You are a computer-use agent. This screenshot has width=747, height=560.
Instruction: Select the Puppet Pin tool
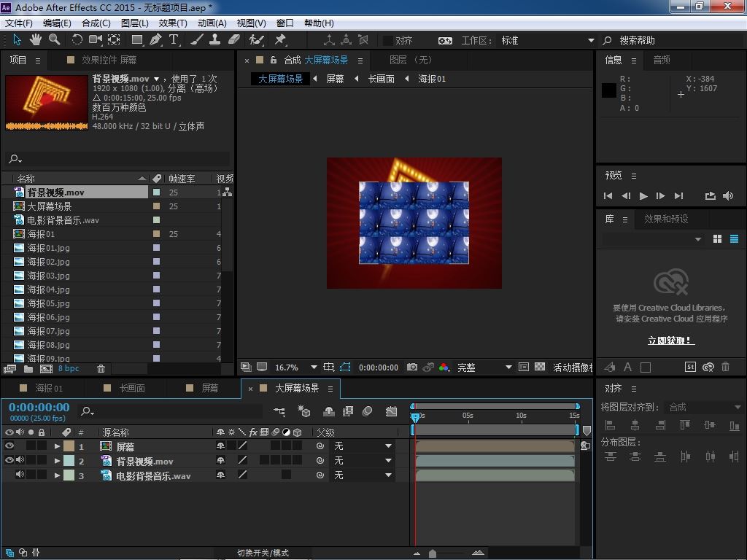click(280, 40)
